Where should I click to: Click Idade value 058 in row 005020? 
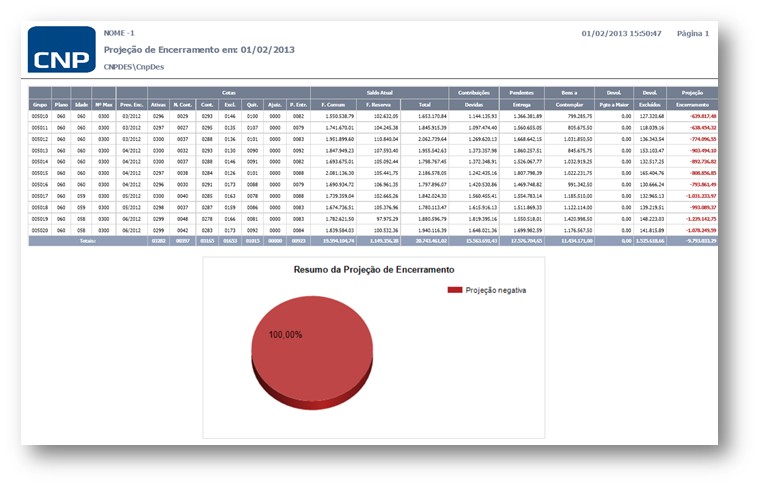pos(81,231)
